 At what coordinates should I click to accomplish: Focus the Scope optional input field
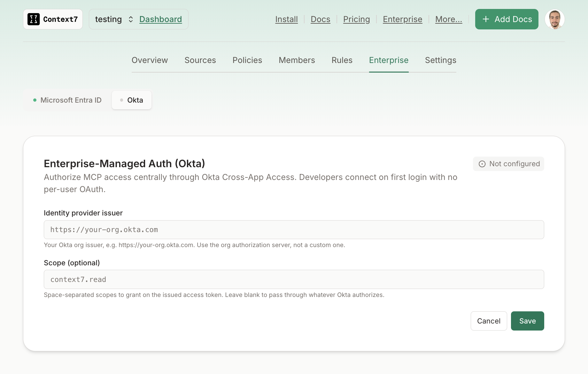click(x=294, y=279)
